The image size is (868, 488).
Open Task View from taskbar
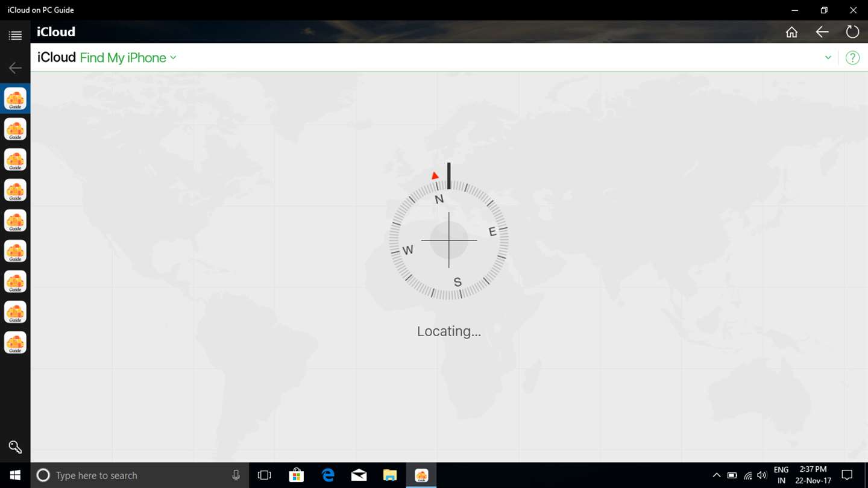click(264, 475)
